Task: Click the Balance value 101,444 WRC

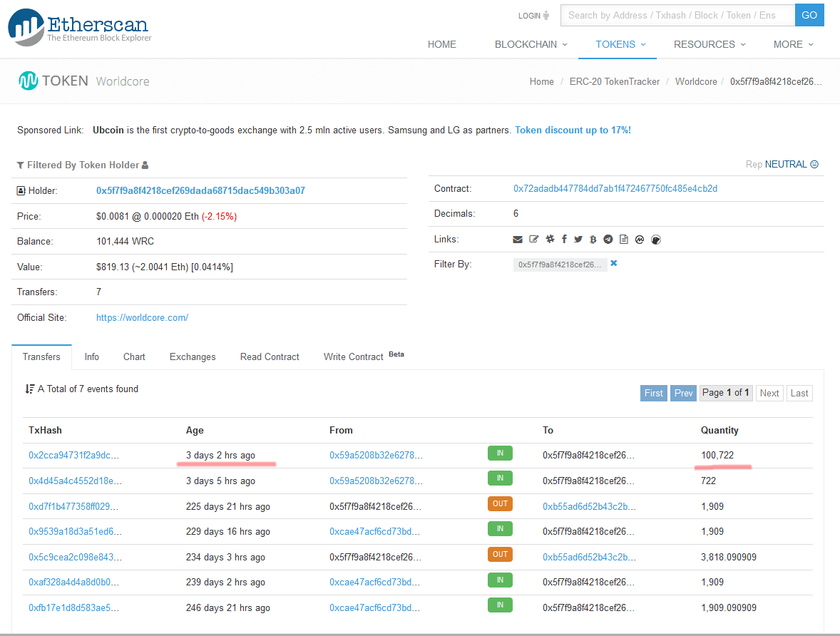Action: 125,242
